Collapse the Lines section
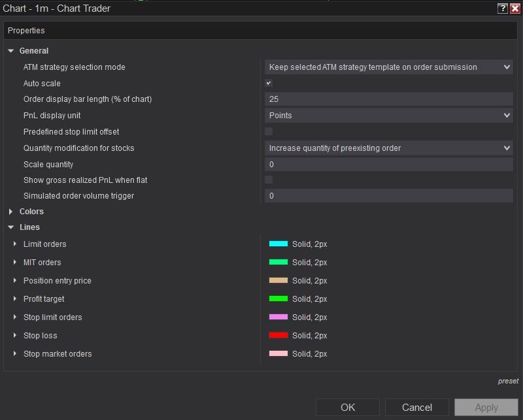Image resolution: width=523 pixels, height=420 pixels. pos(10,227)
